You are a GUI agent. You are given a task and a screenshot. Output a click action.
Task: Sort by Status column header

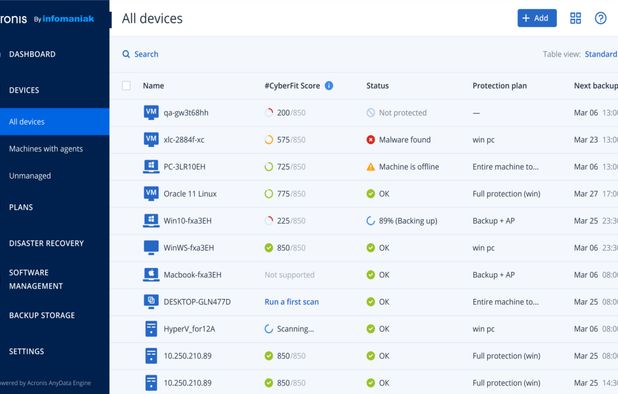(x=377, y=85)
